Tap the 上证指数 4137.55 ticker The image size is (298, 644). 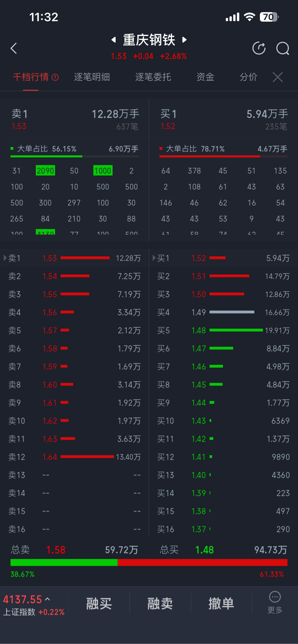coord(33,605)
